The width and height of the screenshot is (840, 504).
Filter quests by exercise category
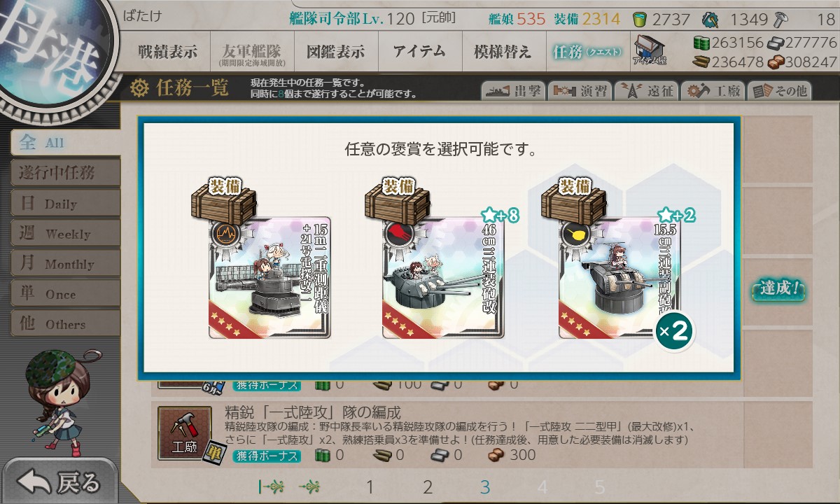(x=580, y=91)
